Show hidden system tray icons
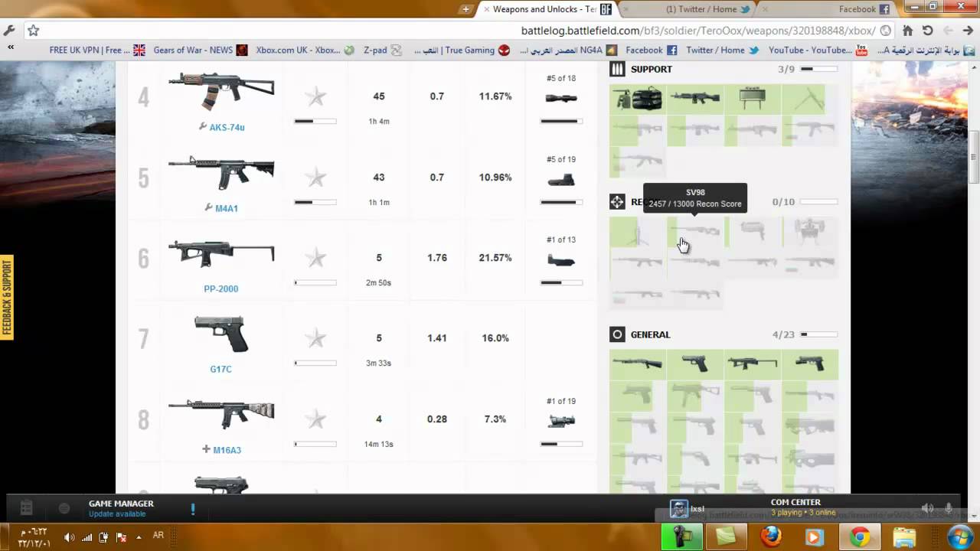This screenshot has width=980, height=551. tap(137, 536)
